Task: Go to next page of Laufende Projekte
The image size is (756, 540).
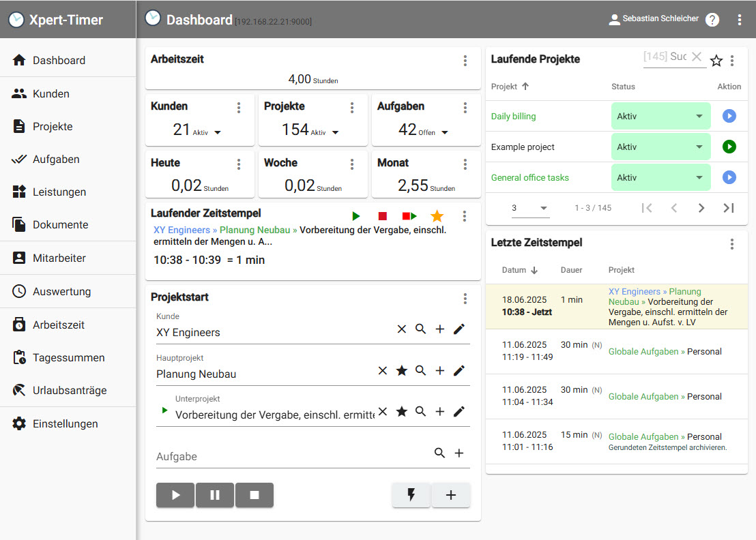Action: [701, 208]
